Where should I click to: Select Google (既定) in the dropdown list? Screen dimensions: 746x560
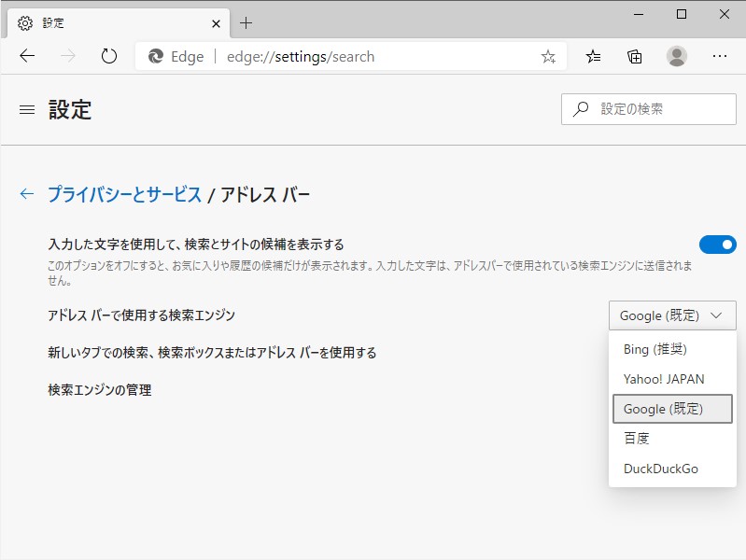point(672,409)
